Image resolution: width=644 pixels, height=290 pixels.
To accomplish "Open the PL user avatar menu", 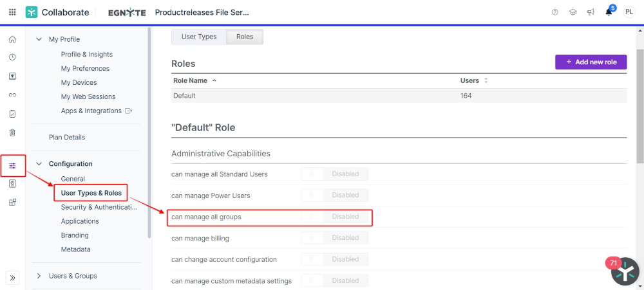I will (x=629, y=12).
